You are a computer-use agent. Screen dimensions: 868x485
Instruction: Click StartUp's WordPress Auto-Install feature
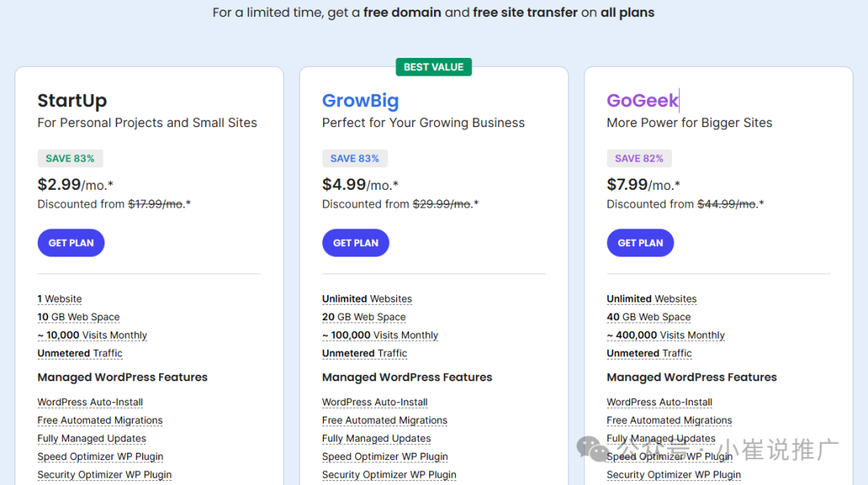tap(90, 402)
